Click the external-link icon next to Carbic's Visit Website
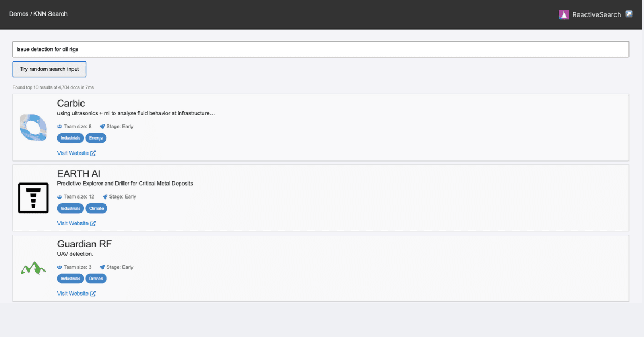The height and width of the screenshot is (337, 644). point(93,152)
